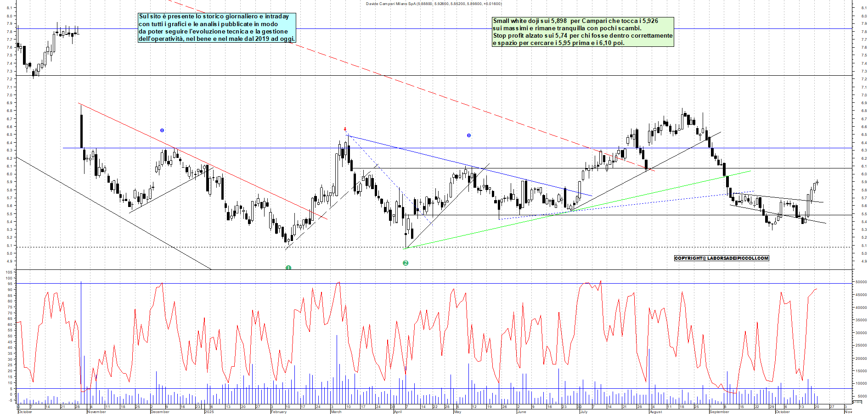The width and height of the screenshot is (868, 414).
Task: Click the Davide Campari Milano SpA chart title
Action: pyautogui.click(x=434, y=4)
